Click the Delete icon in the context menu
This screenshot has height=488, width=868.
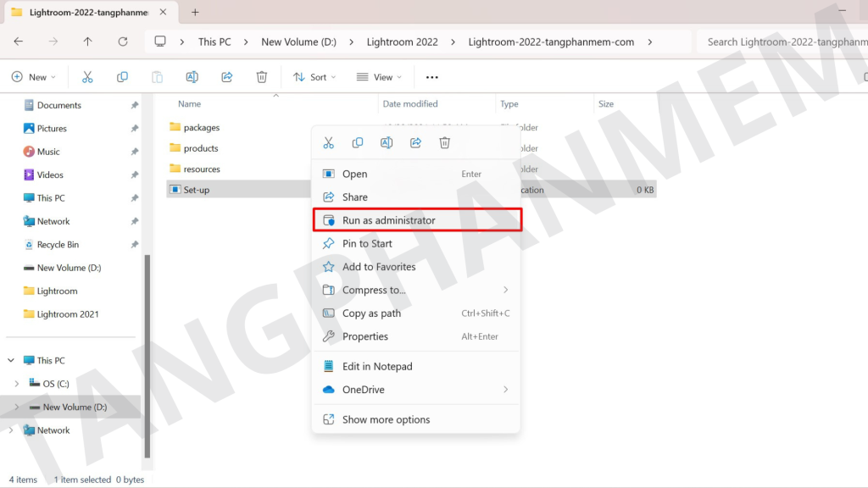[x=444, y=143]
